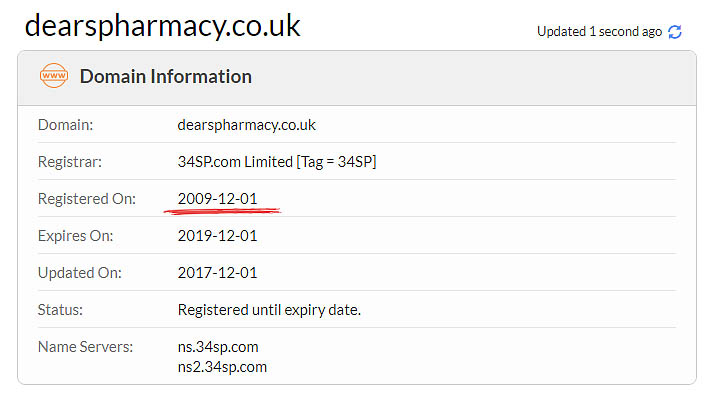The image size is (716, 396).
Task: Click the Updated 1 second ago text
Action: click(599, 32)
